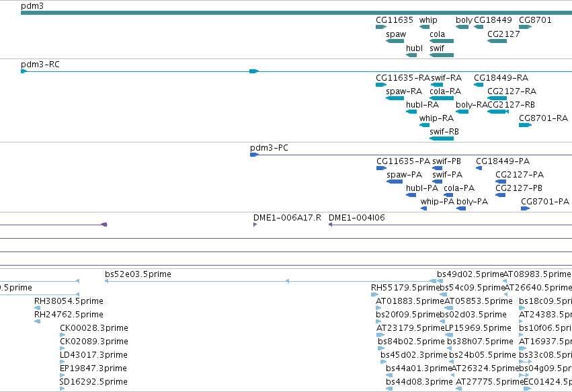Image resolution: width=572 pixels, height=392 pixels.
Task: Select EST 'SD16292.5prime'
Action: pos(93,382)
